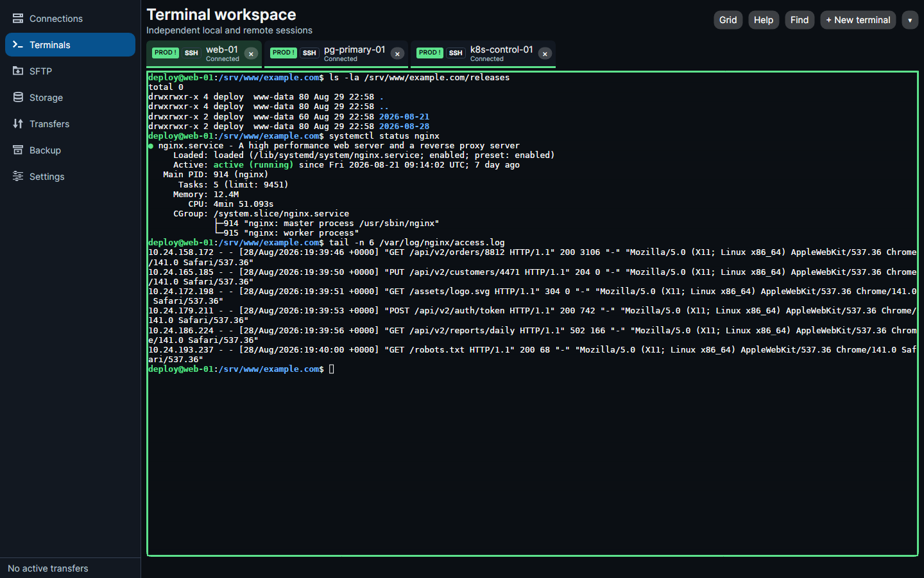The width and height of the screenshot is (924, 578).
Task: Close the pg-primary-01 tab
Action: point(397,54)
